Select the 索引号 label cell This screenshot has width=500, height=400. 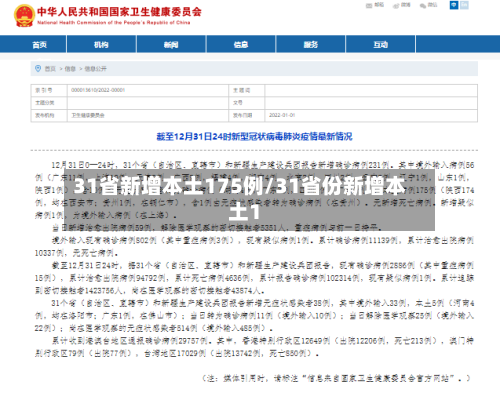(49, 90)
